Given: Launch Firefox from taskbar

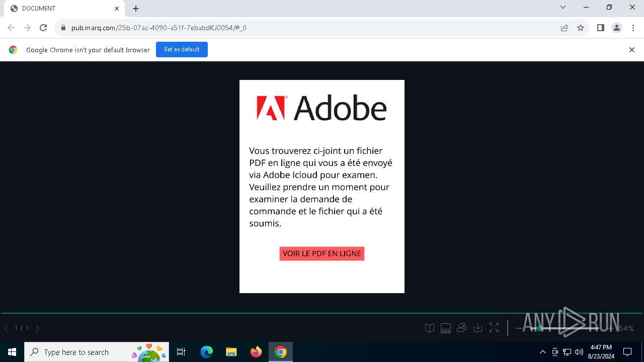Looking at the screenshot, I should point(256,352).
